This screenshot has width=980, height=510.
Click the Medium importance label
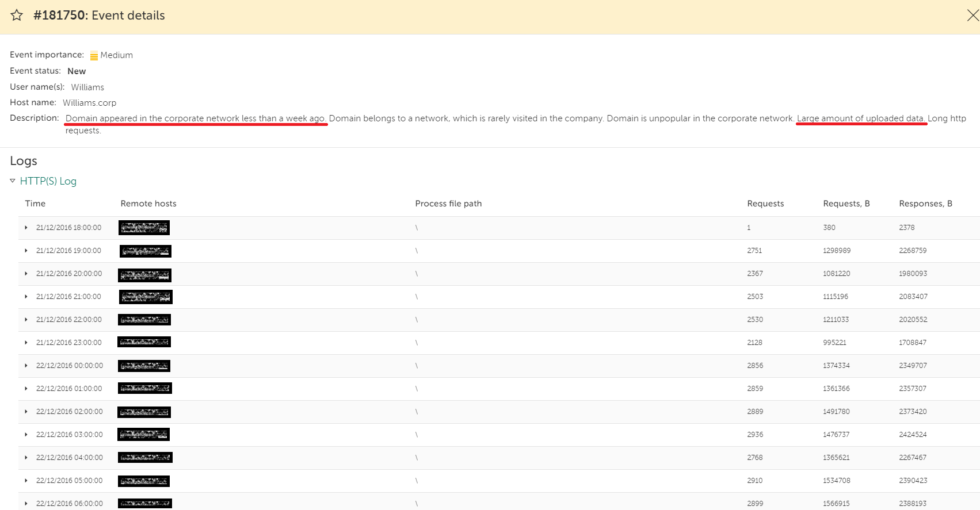point(116,55)
